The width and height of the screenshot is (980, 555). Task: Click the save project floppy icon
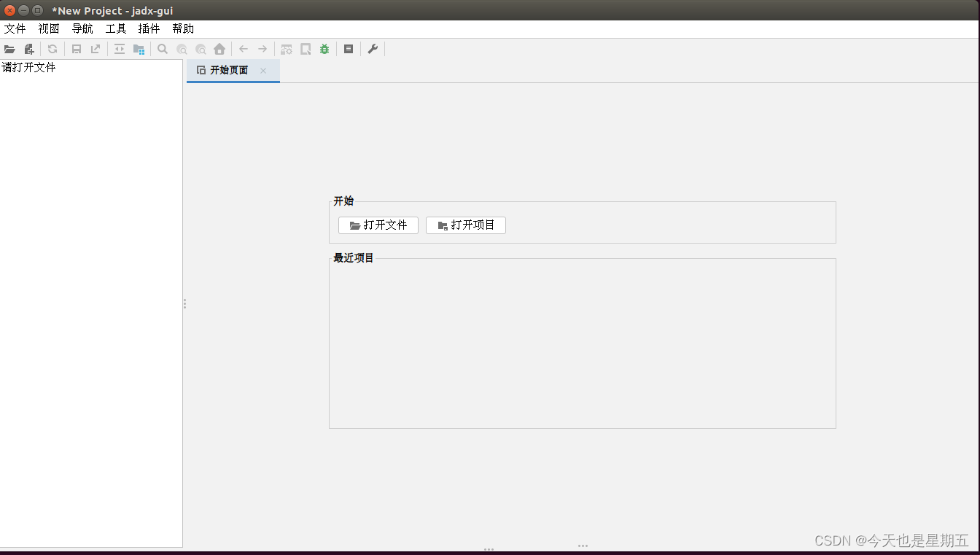pos(77,49)
